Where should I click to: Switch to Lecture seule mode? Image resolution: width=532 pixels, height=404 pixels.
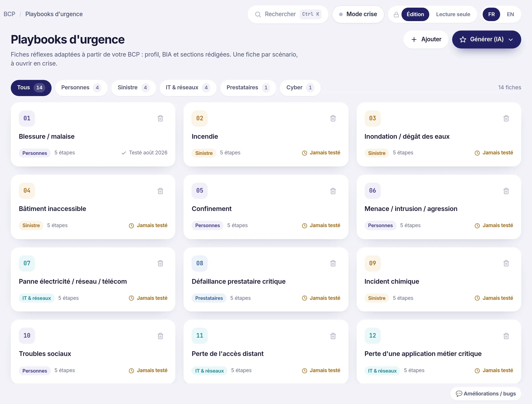coord(453,14)
